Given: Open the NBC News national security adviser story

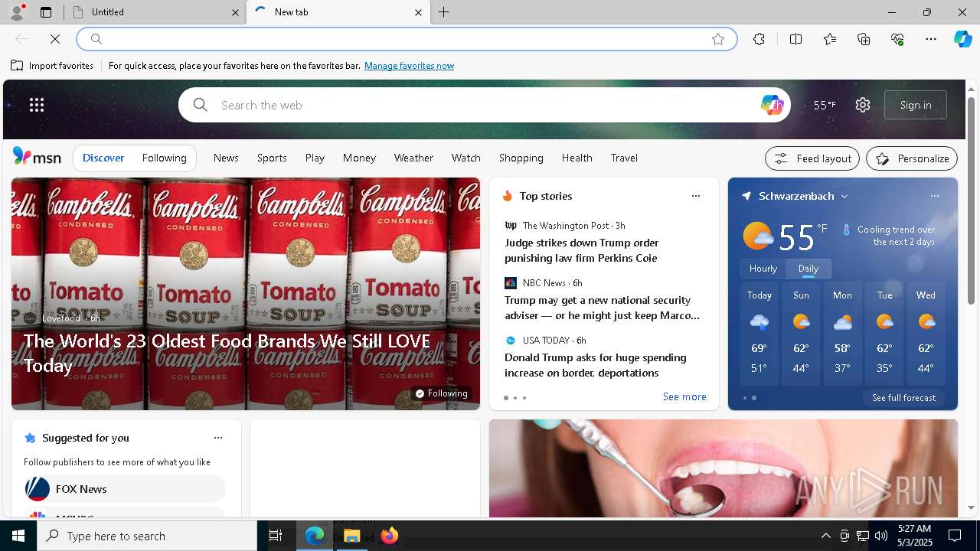Looking at the screenshot, I should click(602, 308).
